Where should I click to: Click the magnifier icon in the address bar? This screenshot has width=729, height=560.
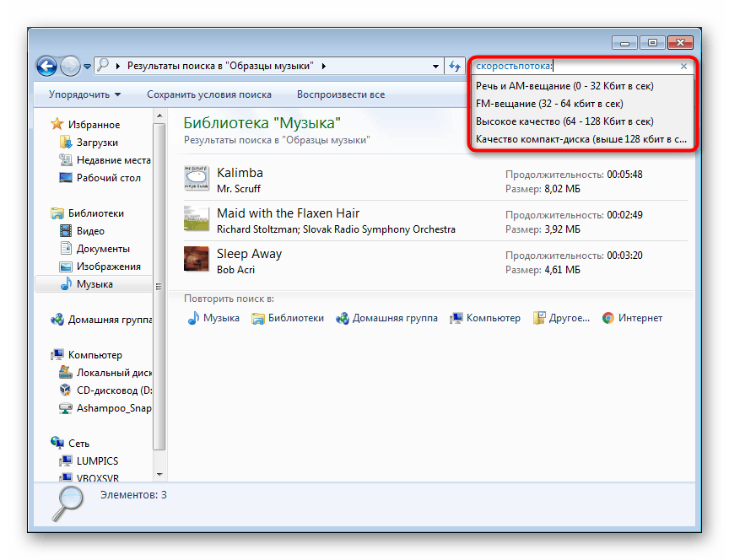[x=103, y=65]
